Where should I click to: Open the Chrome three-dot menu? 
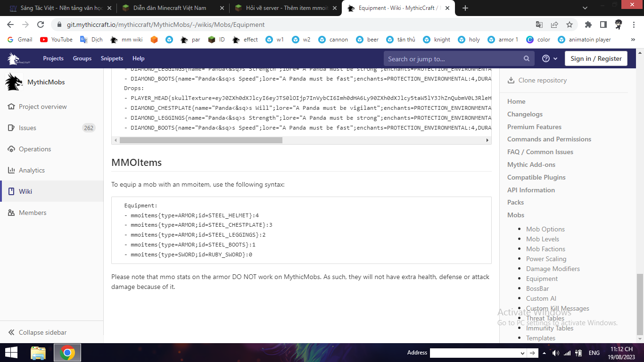coord(633,25)
